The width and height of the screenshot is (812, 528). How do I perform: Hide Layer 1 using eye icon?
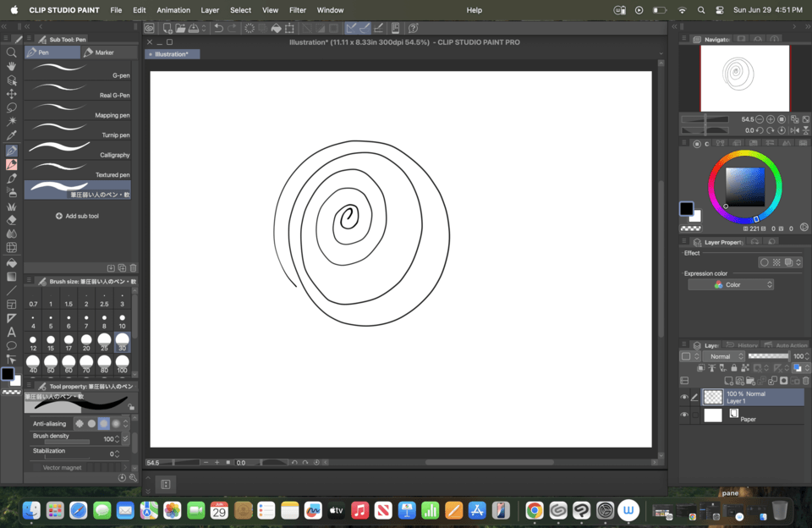[684, 398]
